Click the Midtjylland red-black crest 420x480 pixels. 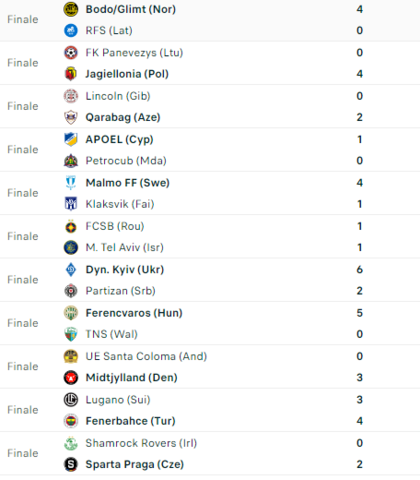click(x=71, y=377)
